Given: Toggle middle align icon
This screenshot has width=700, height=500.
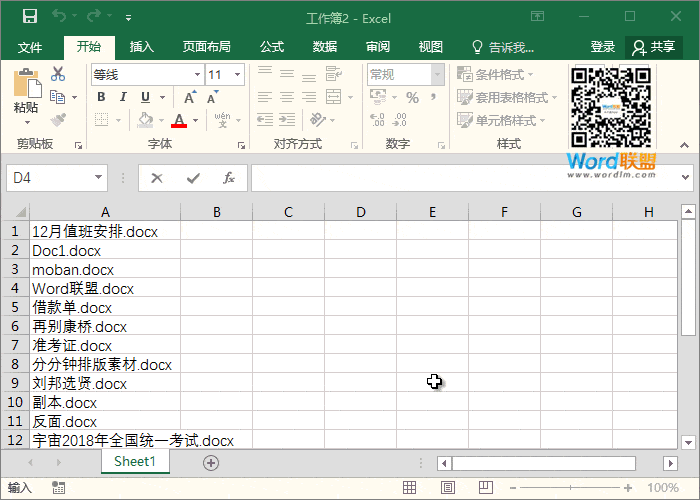Looking at the screenshot, I should coord(287,73).
